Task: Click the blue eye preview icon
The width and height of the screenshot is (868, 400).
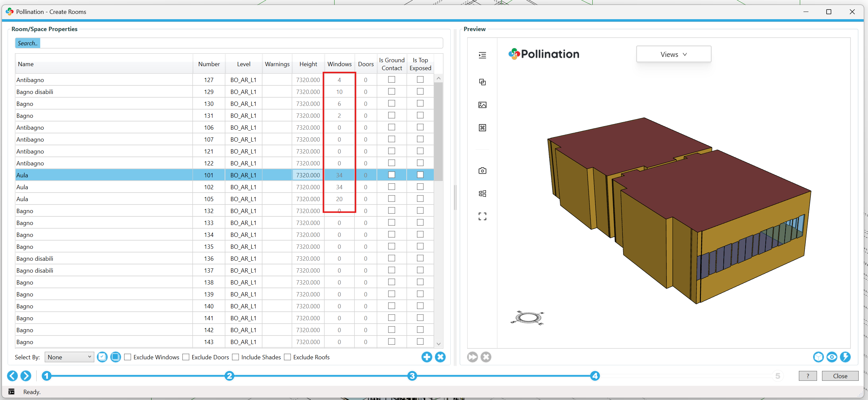Action: click(832, 357)
